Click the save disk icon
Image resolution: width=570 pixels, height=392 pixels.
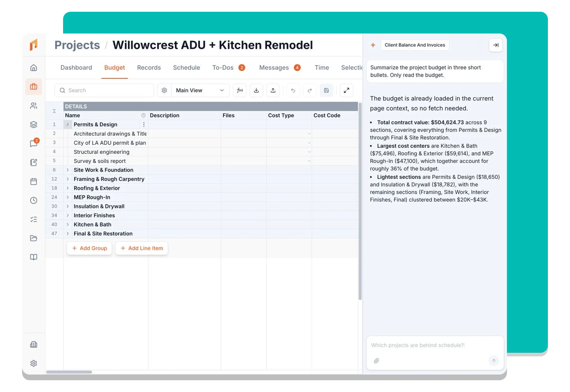(x=326, y=90)
